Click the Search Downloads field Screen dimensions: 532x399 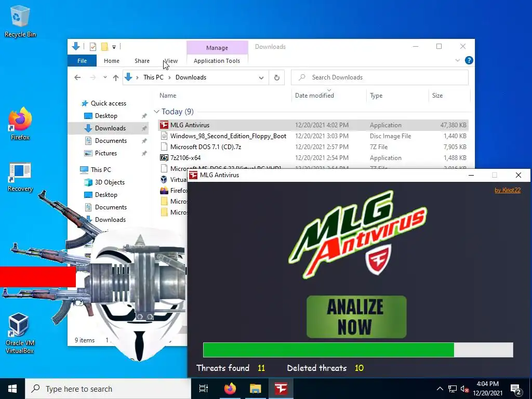380,77
